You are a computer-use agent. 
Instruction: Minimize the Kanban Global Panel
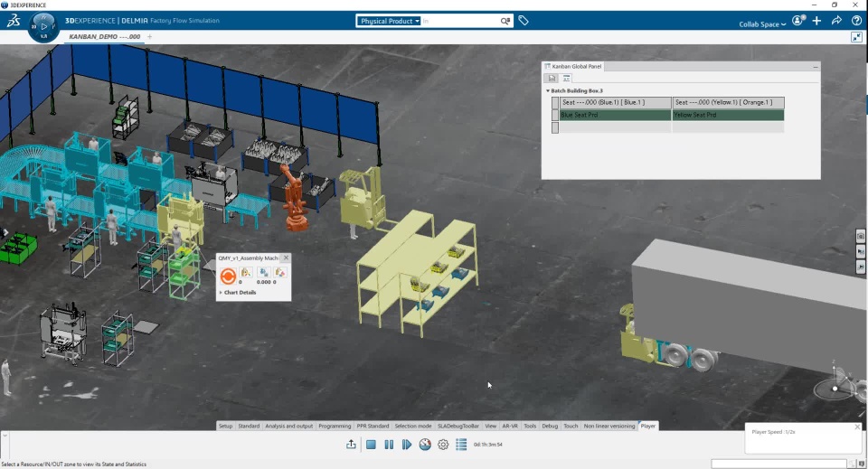(815, 66)
